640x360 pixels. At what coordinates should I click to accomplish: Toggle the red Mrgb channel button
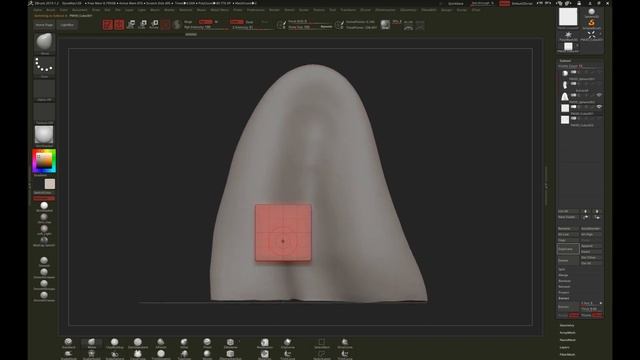[205, 22]
